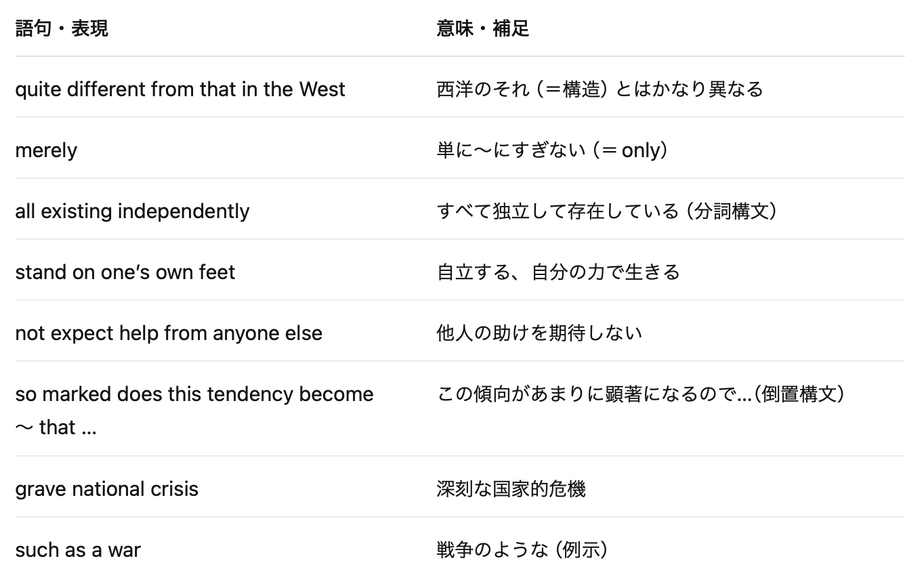The image size is (905, 588).
Task: Click the (倒置構文) annotation text
Action: click(800, 394)
